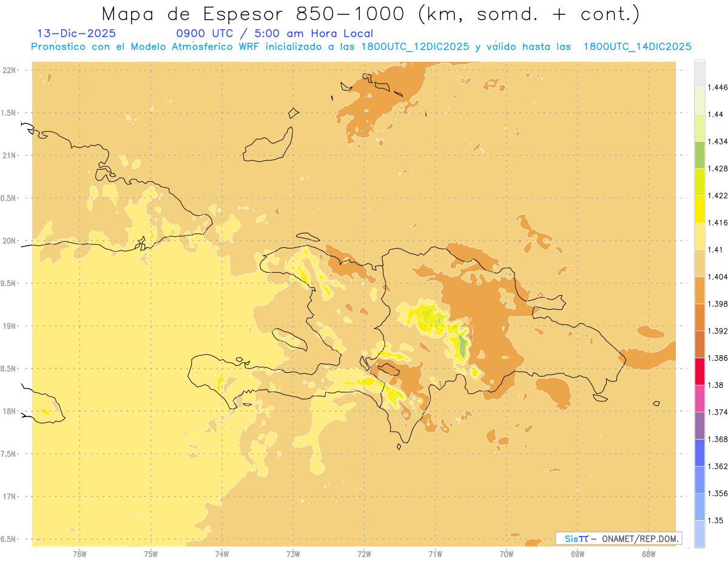
Task: Click the '74W' longitude label
Action: click(222, 554)
